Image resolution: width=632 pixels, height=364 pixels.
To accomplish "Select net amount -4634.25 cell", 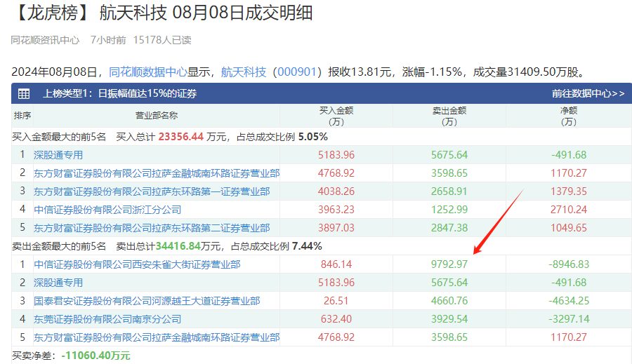I will coord(569,301).
